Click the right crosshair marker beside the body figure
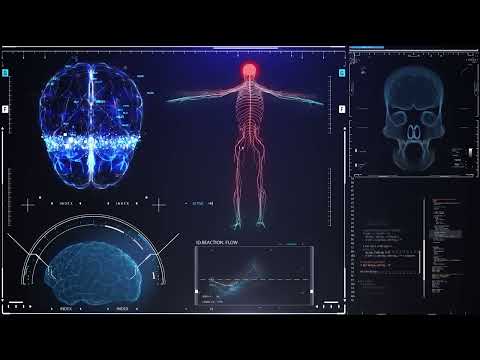Viewport: 480px width, 360px height. (x=159, y=205)
